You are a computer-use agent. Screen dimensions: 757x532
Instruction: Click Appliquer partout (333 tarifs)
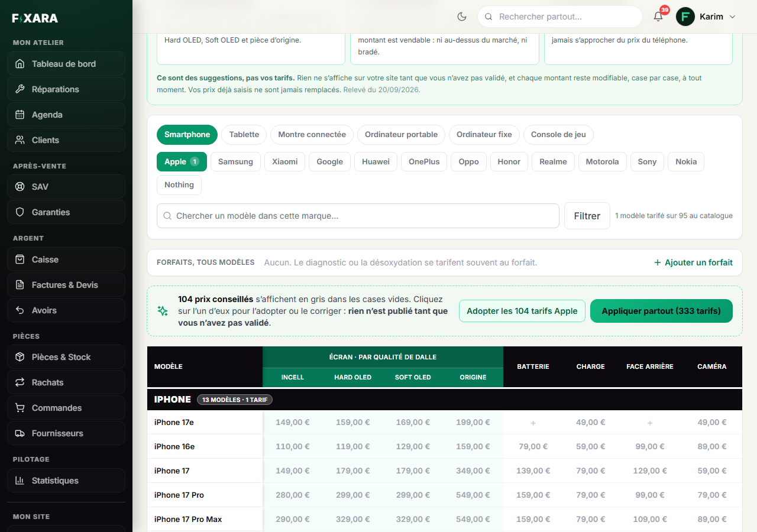click(661, 311)
